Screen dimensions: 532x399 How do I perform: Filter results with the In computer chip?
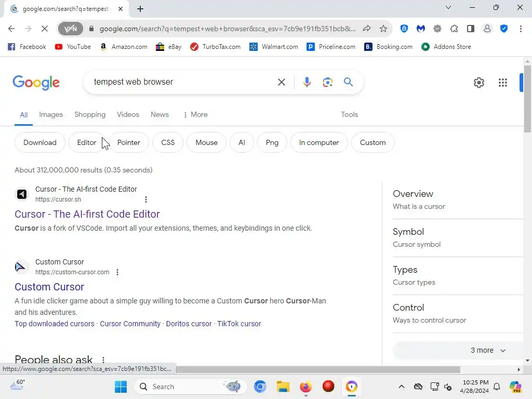click(319, 142)
